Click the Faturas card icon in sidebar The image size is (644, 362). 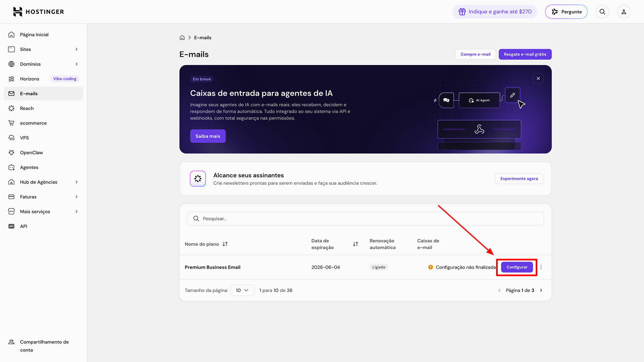tap(11, 197)
